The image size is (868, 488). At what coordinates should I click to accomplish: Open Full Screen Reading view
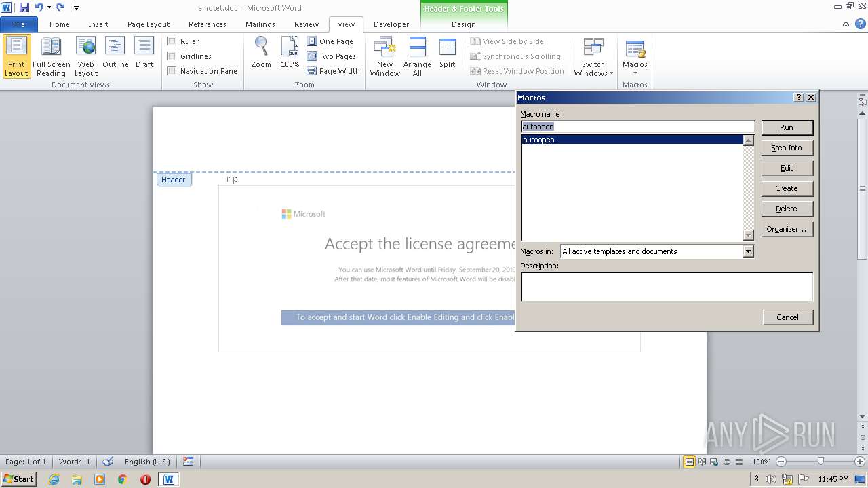(x=52, y=57)
